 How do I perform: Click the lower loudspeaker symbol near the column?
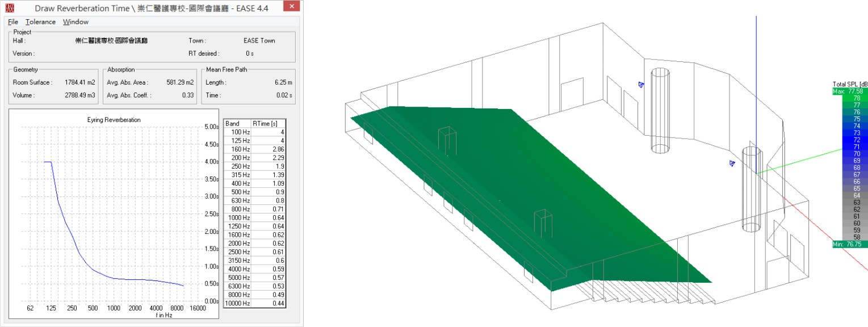[x=732, y=163]
